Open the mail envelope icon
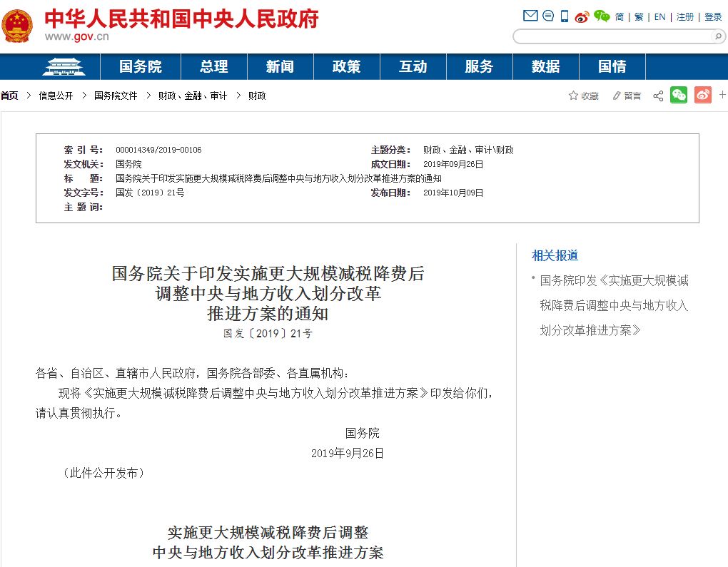 [530, 16]
